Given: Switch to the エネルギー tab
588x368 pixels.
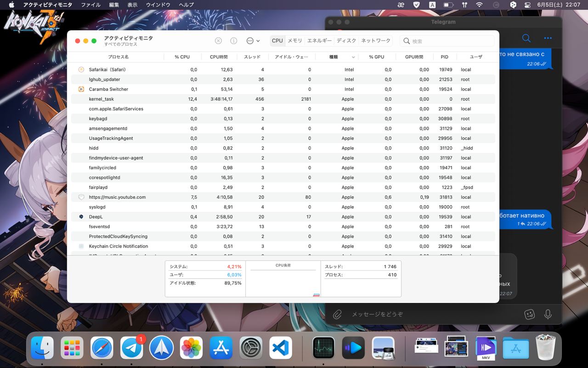Looking at the screenshot, I should pos(319,40).
